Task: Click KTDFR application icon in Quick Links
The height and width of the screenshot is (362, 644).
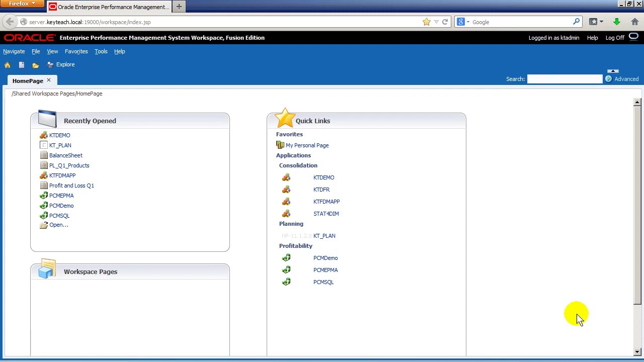Action: [286, 190]
